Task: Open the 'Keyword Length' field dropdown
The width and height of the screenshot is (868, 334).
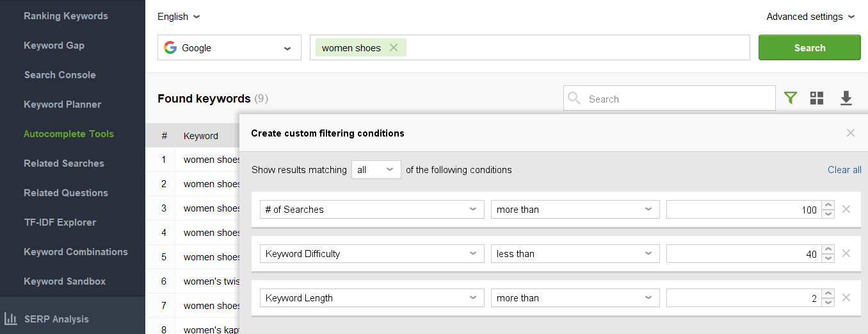Action: (372, 297)
